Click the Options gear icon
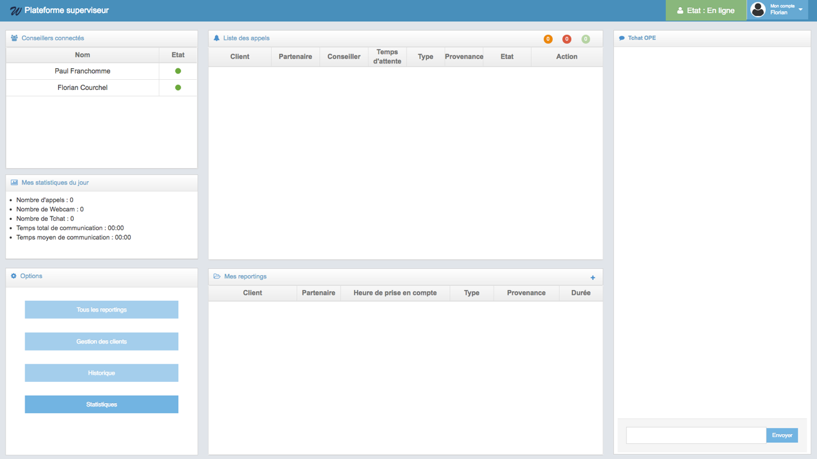 coord(14,276)
